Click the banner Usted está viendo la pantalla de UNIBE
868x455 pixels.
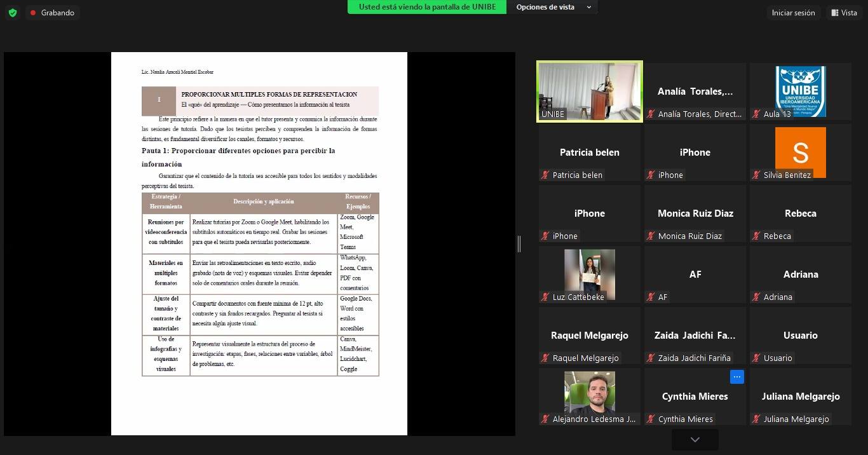click(x=427, y=7)
